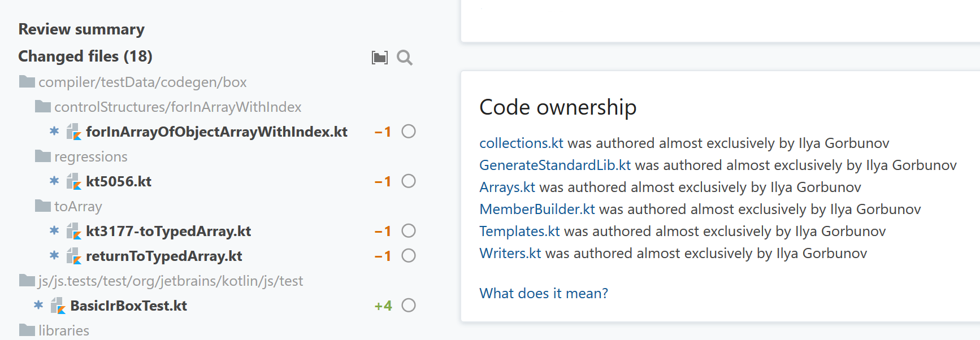This screenshot has height=340, width=980.
Task: Select returnToTypedArray.kt in changed files
Action: (163, 256)
